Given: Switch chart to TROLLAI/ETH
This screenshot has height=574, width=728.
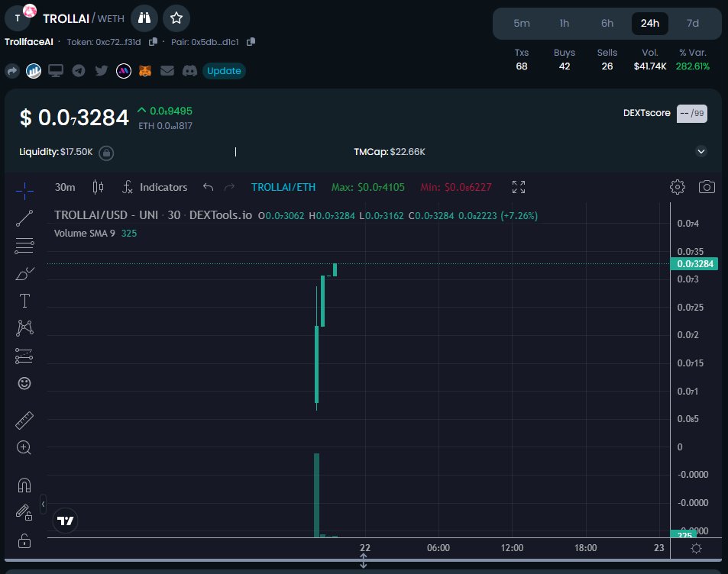Looking at the screenshot, I should pyautogui.click(x=283, y=187).
